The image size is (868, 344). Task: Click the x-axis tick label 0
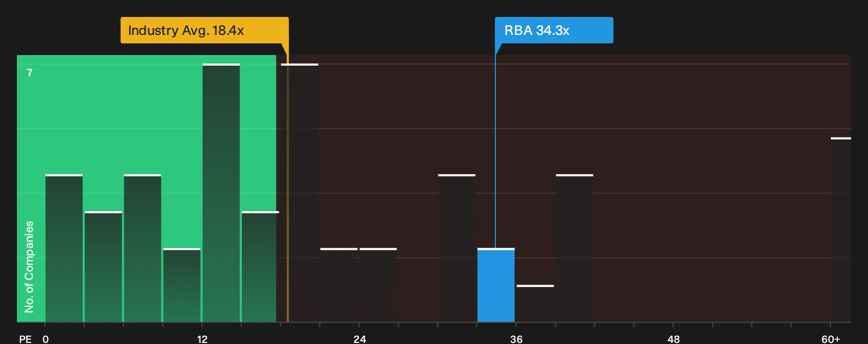[46, 339]
